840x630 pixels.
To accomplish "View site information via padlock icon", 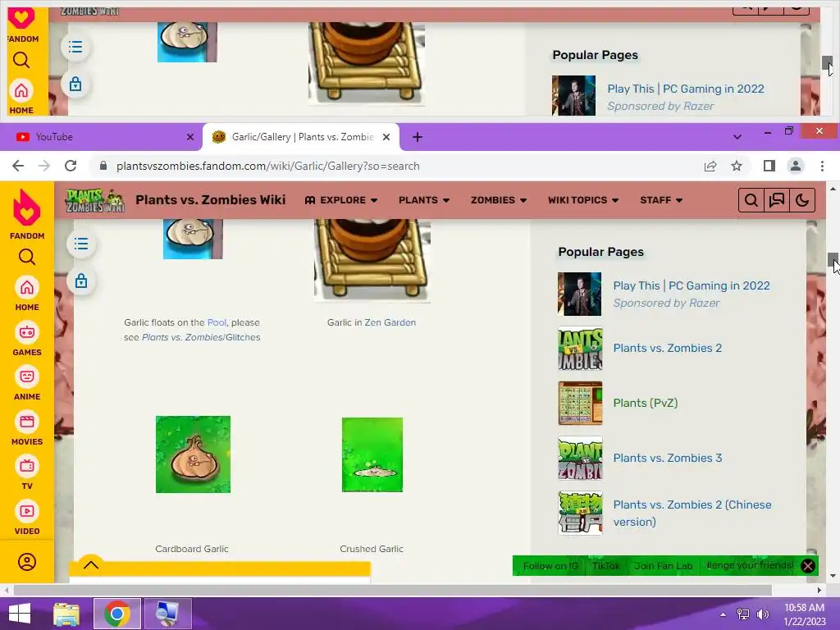I will pyautogui.click(x=103, y=166).
